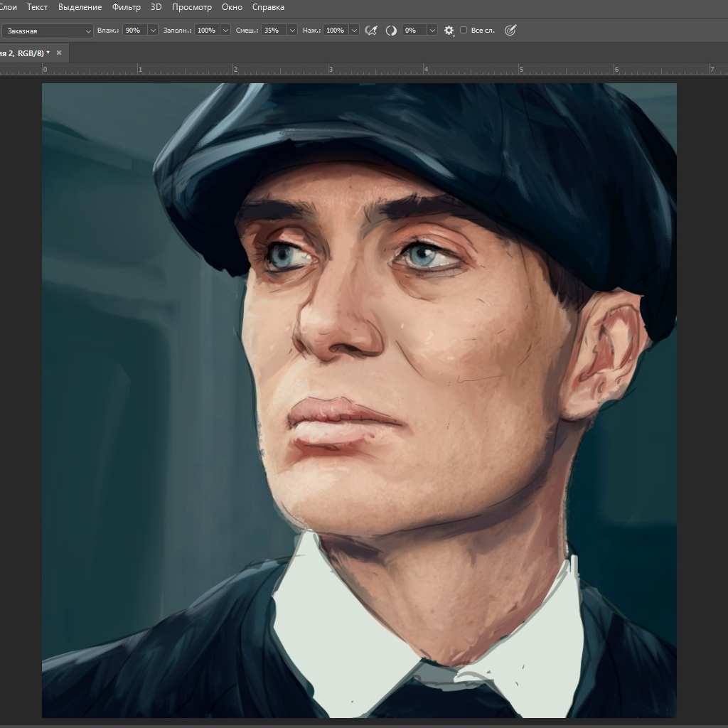Toggle pen pressure for size icon
Screen dimensions: 728x728
510,31
